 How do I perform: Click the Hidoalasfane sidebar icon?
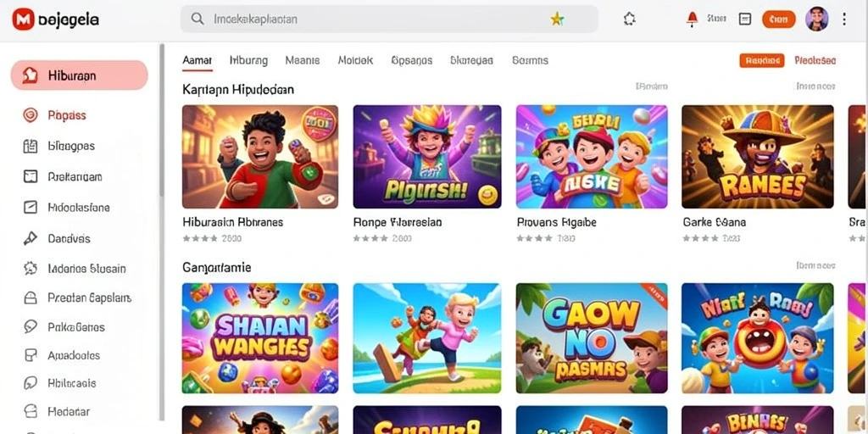tap(30, 208)
